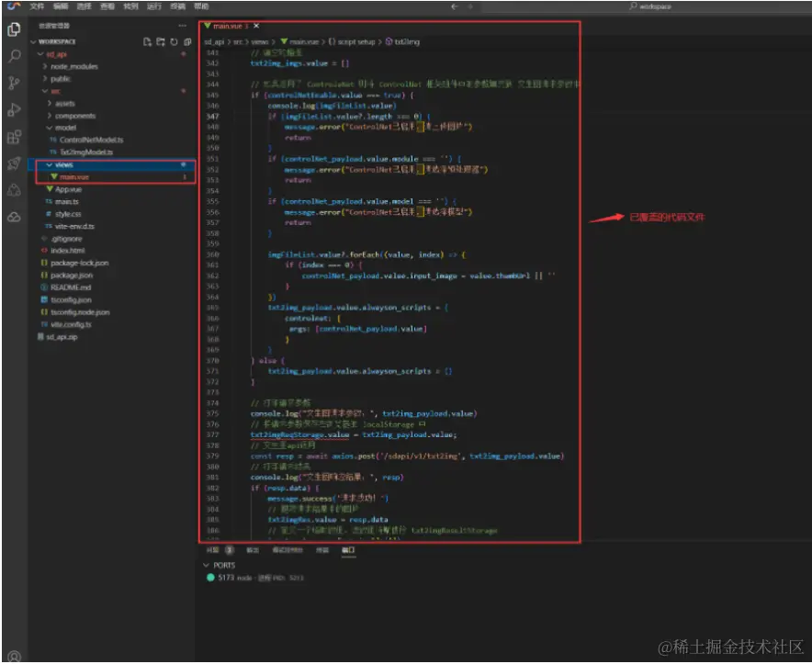Open ControlNetModel.ts in the file tree
Image resolution: width=812 pixels, height=664 pixels.
pyautogui.click(x=91, y=140)
